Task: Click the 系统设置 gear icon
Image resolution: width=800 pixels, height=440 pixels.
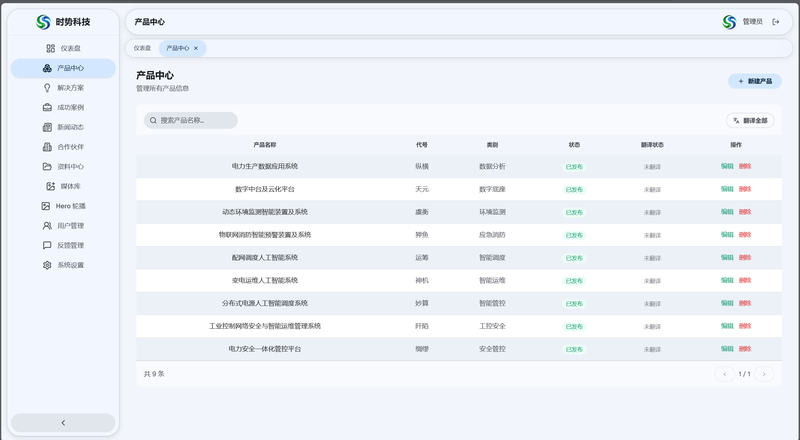Action: coord(47,265)
